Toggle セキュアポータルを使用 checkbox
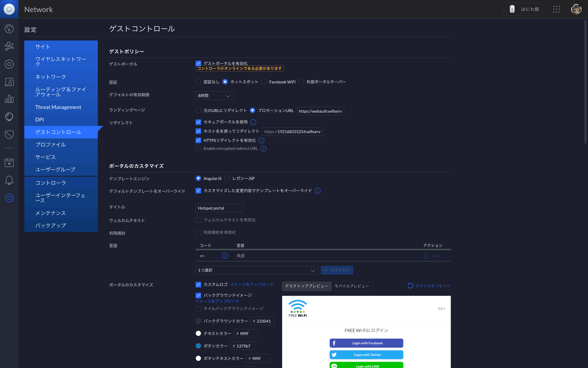 pos(198,122)
